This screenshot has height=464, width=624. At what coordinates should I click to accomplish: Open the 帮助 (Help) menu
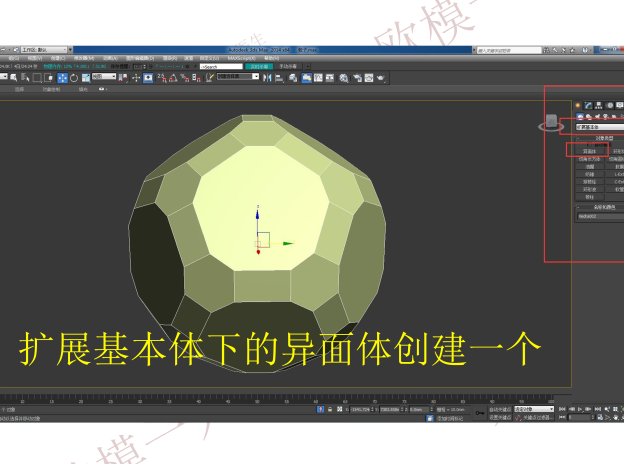(x=271, y=58)
